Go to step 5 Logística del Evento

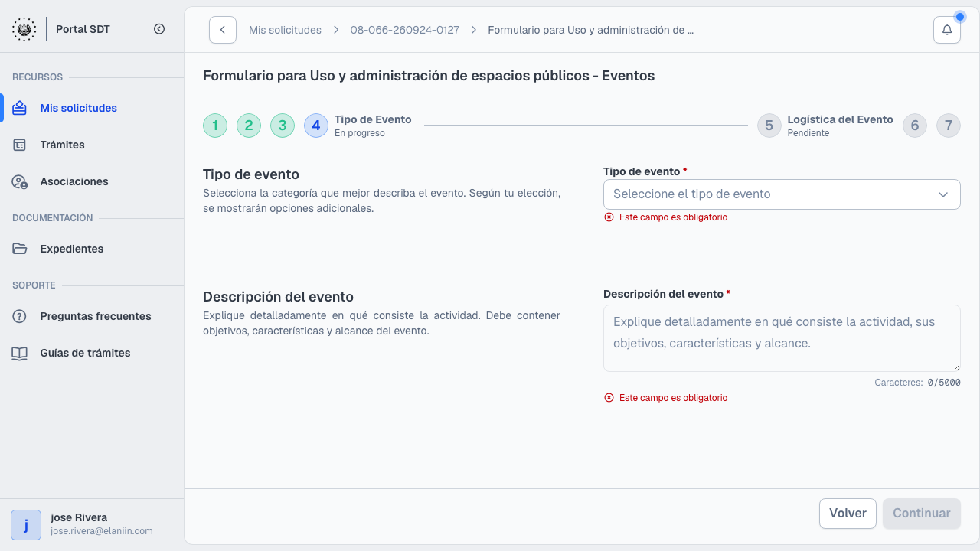769,126
